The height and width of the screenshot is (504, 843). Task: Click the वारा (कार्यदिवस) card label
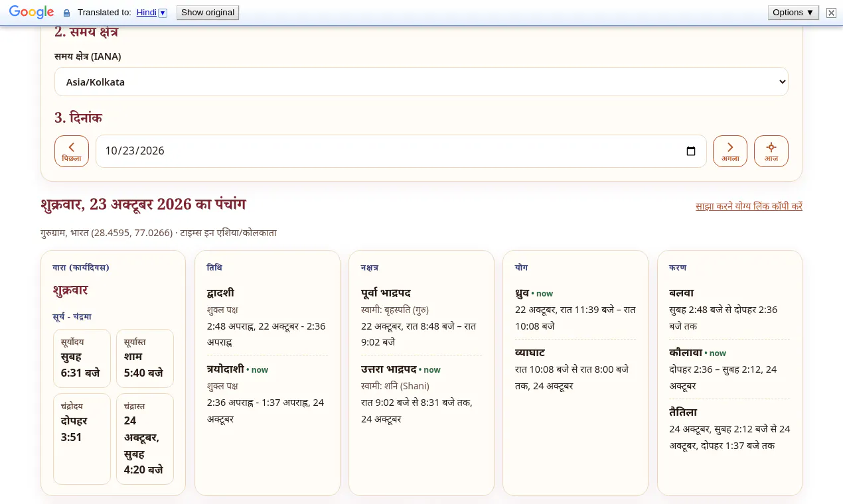pos(81,267)
